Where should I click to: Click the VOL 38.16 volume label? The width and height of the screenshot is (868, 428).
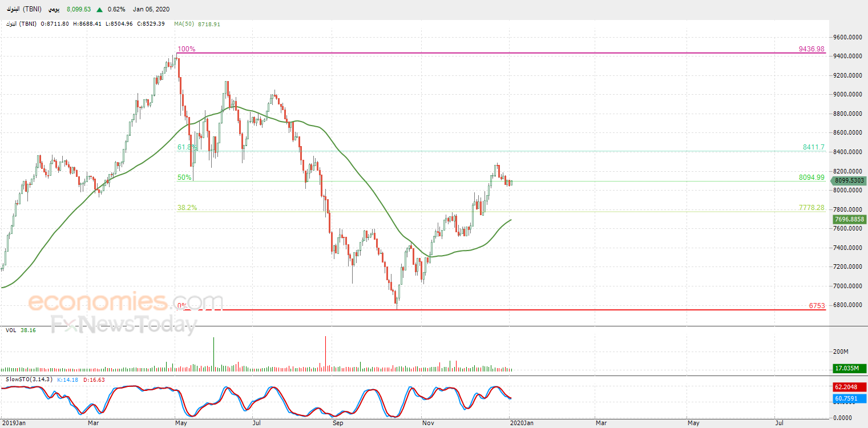(x=21, y=330)
